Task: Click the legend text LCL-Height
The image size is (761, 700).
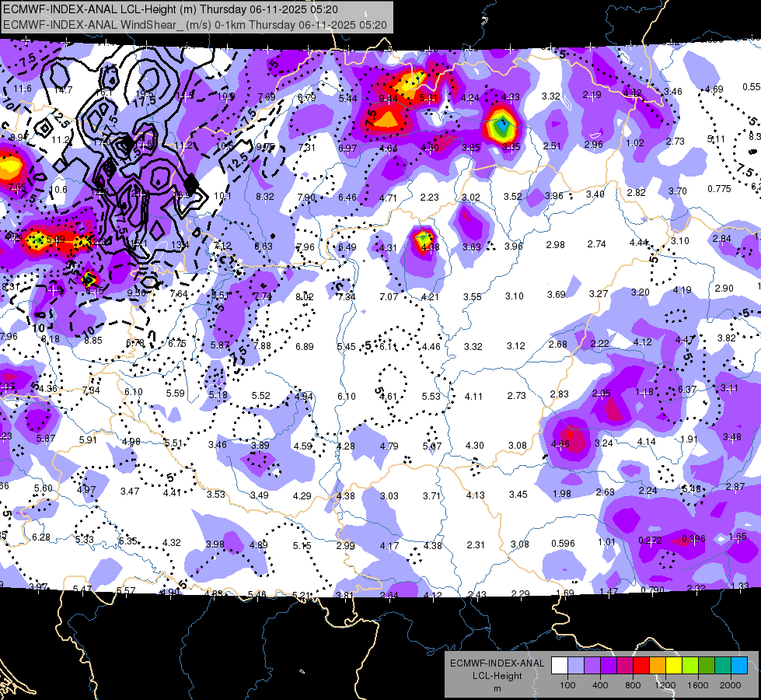Action: click(x=497, y=676)
